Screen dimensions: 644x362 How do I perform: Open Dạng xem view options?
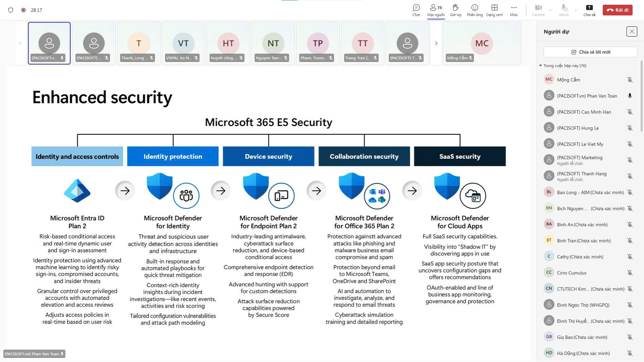494,10
